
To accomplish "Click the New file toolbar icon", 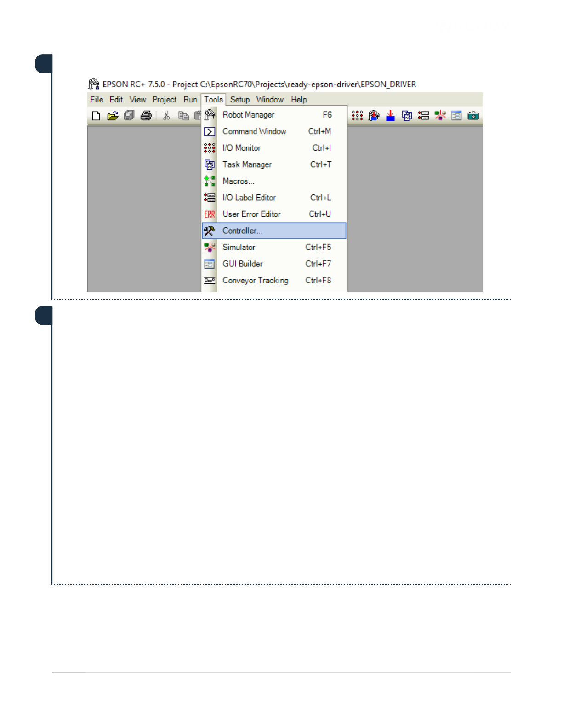I will click(96, 116).
